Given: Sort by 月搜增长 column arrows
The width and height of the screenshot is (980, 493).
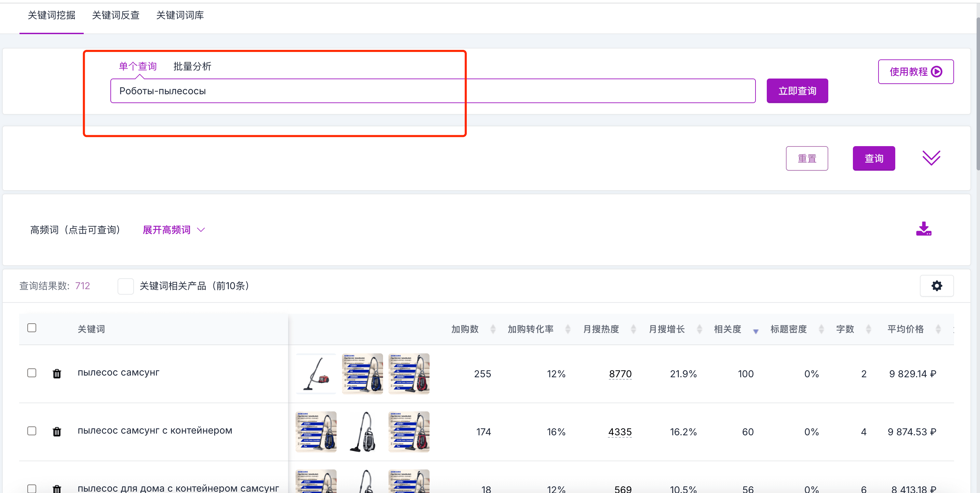Looking at the screenshot, I should (699, 329).
